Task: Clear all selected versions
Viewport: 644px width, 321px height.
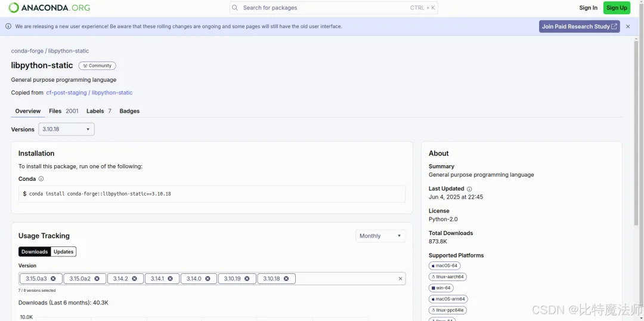Action: click(x=401, y=279)
